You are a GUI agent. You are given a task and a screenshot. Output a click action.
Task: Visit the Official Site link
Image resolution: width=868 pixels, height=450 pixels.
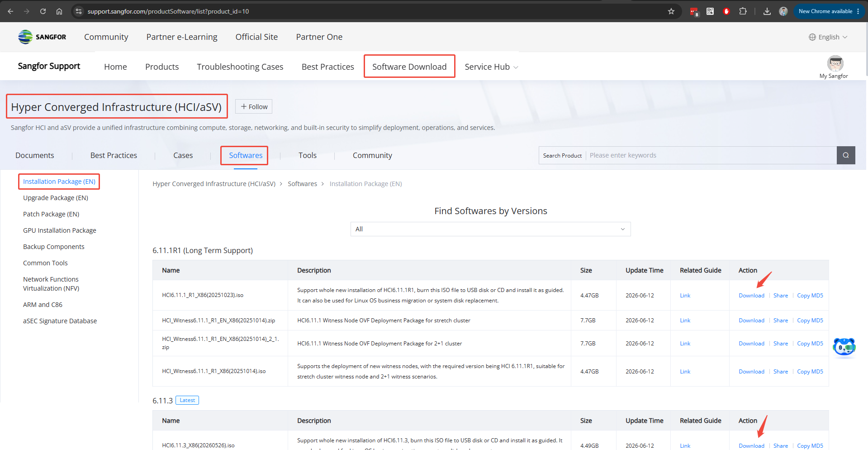256,37
